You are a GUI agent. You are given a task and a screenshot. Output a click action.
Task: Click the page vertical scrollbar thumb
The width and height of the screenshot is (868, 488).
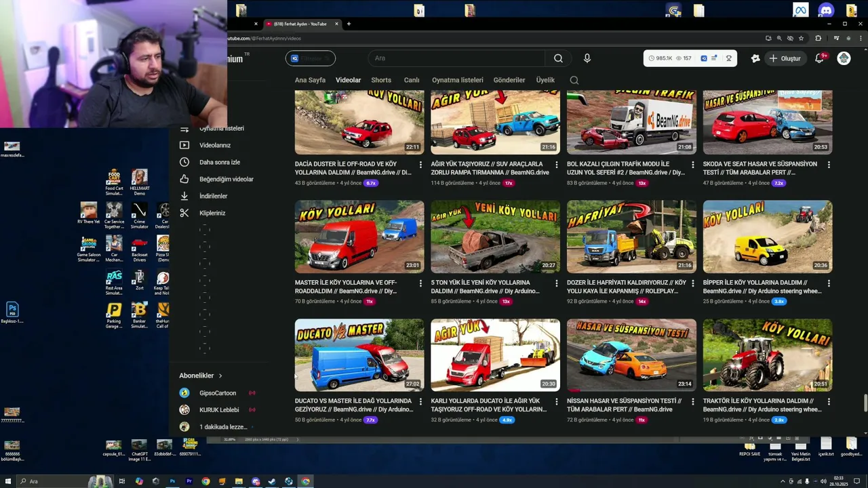[x=865, y=403]
